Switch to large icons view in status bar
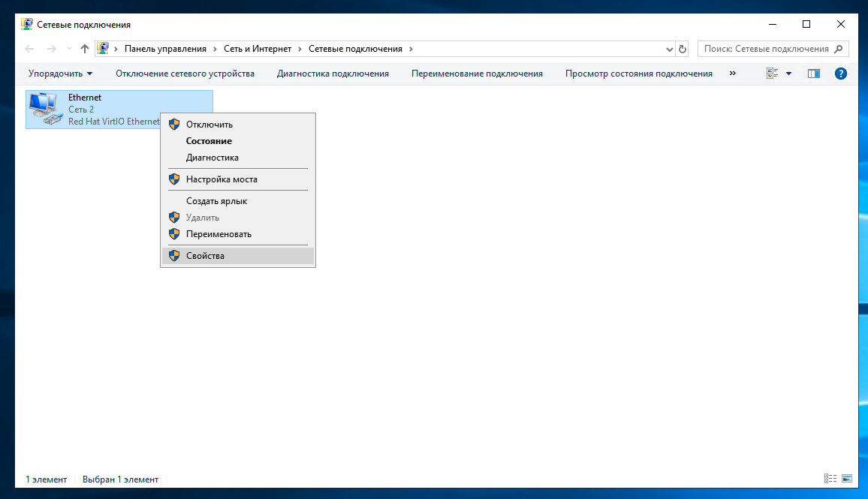 [x=847, y=478]
